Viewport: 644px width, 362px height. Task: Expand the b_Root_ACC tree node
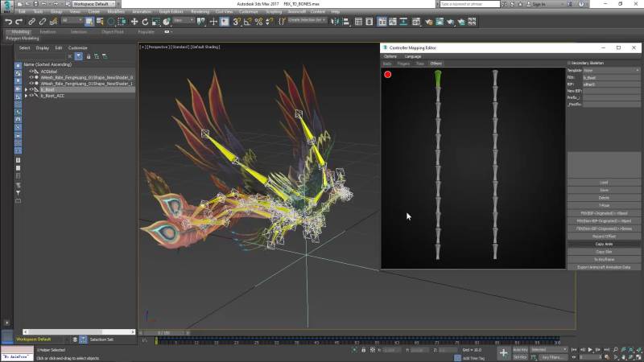click(x=27, y=96)
